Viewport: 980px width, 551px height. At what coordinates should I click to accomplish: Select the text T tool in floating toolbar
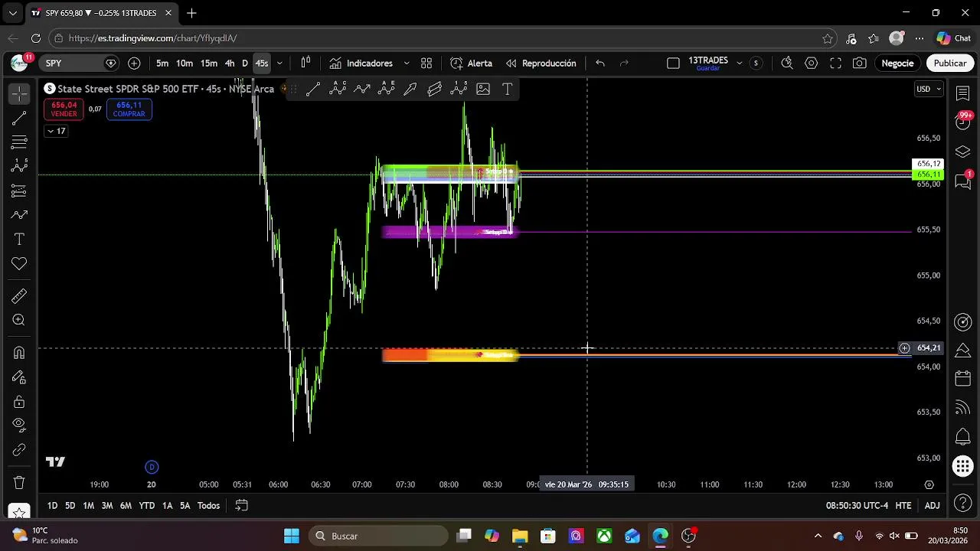507,90
